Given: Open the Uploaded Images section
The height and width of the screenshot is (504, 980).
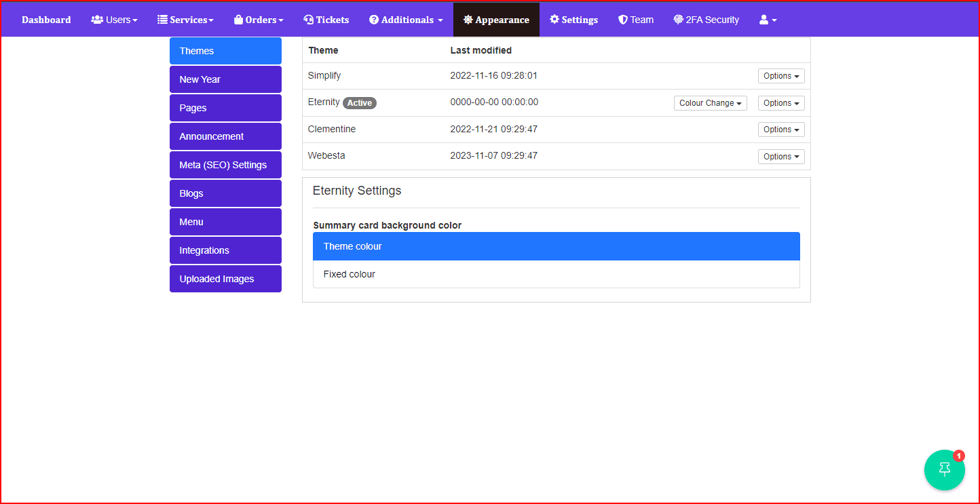Looking at the screenshot, I should [x=225, y=278].
